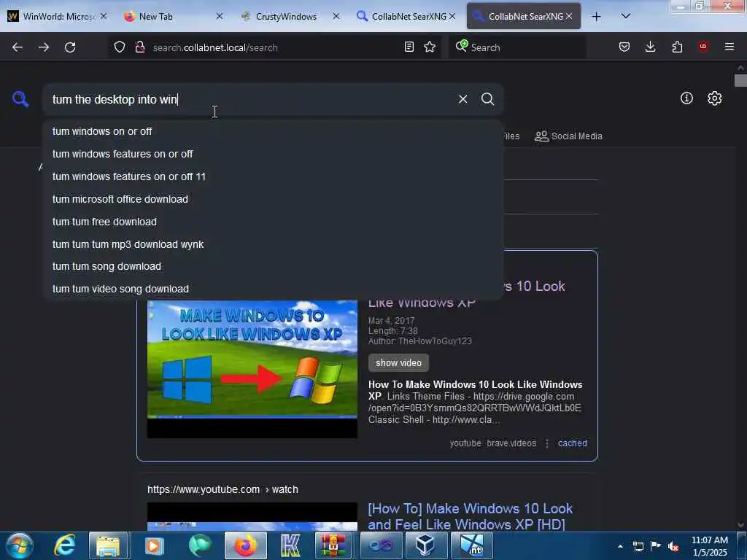
Task: Open the SearXNG about info icon
Action: pyautogui.click(x=686, y=98)
